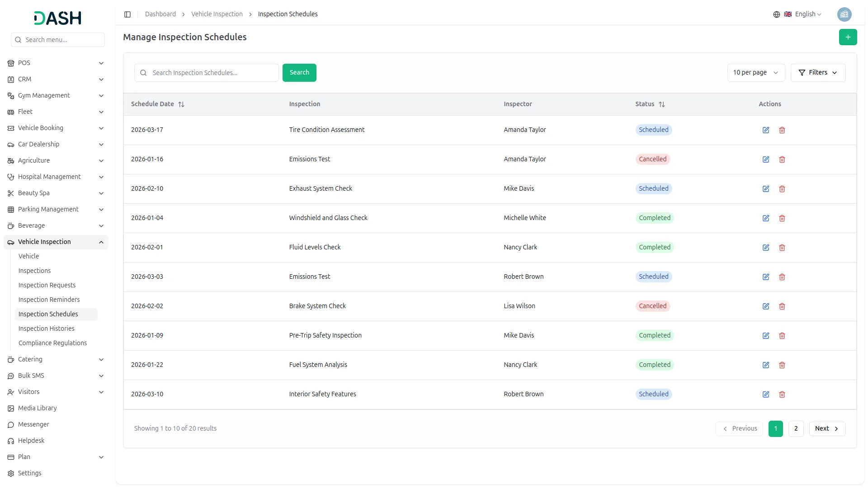Delete the Interior Safety Features schedule
Image resolution: width=868 pixels, height=488 pixels.
pyautogui.click(x=782, y=394)
